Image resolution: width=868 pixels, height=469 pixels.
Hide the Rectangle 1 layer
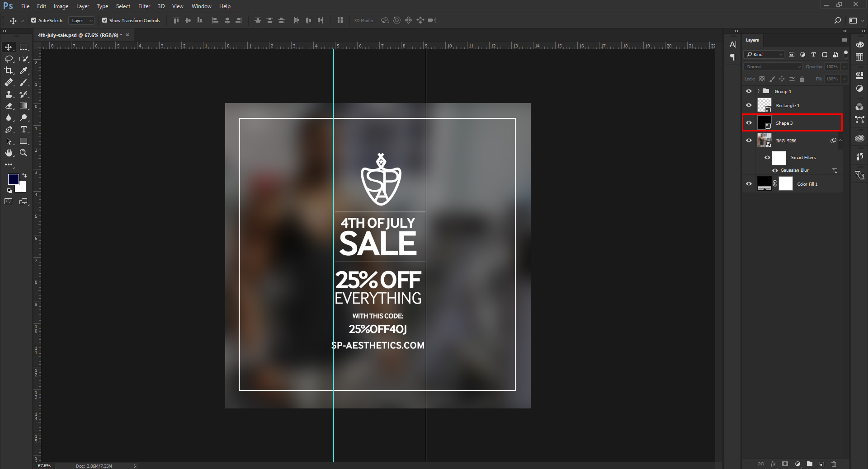coord(749,105)
